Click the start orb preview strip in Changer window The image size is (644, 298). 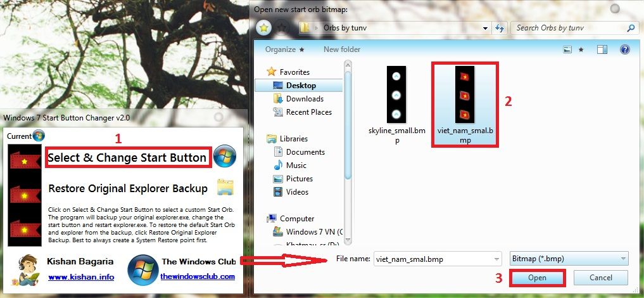coord(25,195)
